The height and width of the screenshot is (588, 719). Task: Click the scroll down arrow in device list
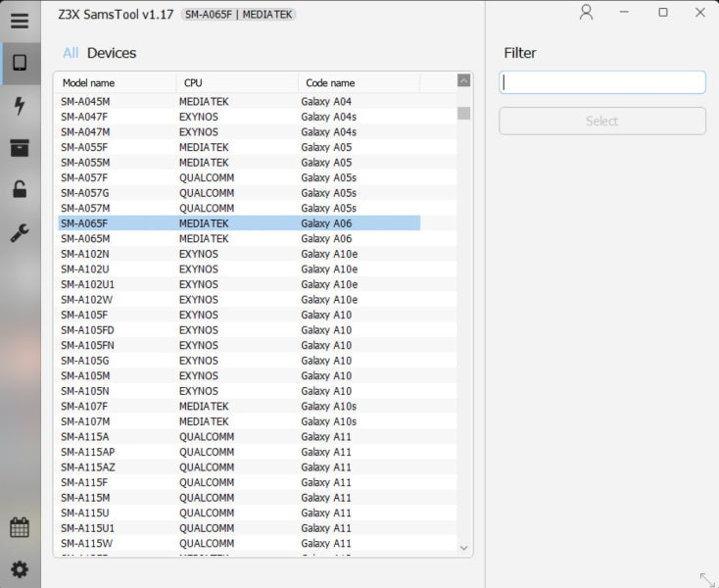pos(464,548)
